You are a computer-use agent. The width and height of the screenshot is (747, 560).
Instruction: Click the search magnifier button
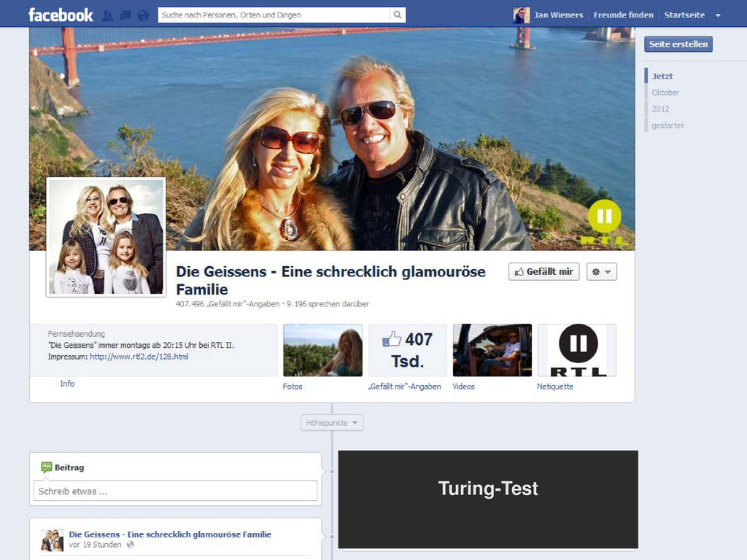coord(398,15)
